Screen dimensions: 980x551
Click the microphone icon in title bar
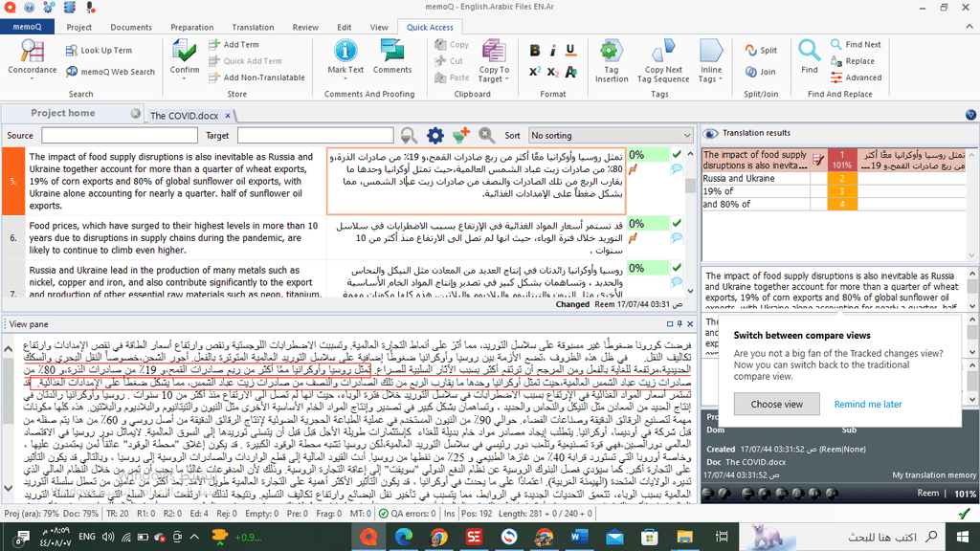91,8
